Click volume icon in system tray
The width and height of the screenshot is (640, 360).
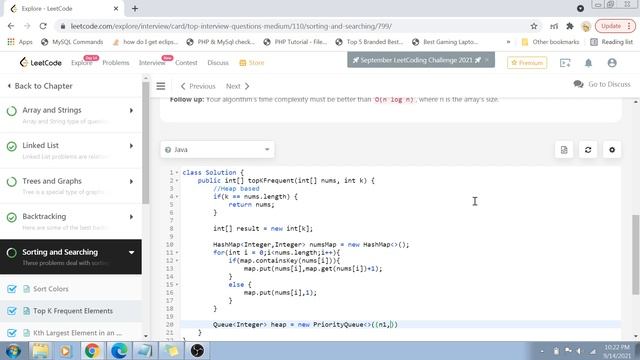click(579, 351)
